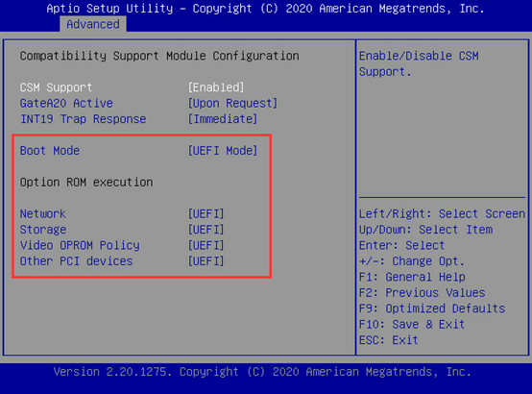Click the F9: Optimized Defaults hint

432,308
